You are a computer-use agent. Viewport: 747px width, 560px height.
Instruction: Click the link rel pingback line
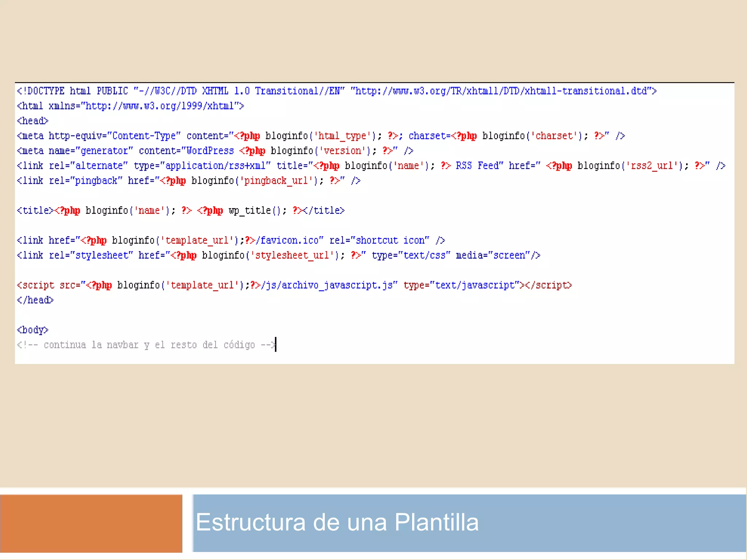click(189, 180)
